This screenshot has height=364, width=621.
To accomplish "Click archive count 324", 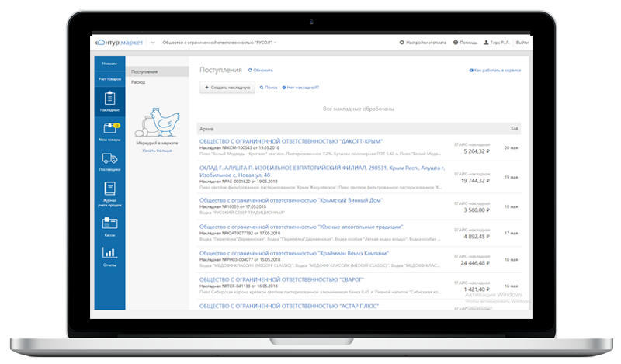I will click(x=514, y=129).
